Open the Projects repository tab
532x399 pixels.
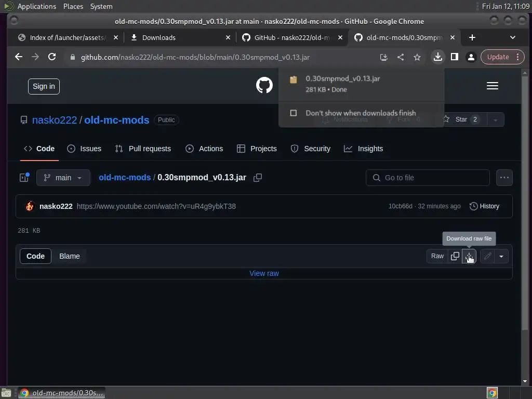(x=257, y=149)
